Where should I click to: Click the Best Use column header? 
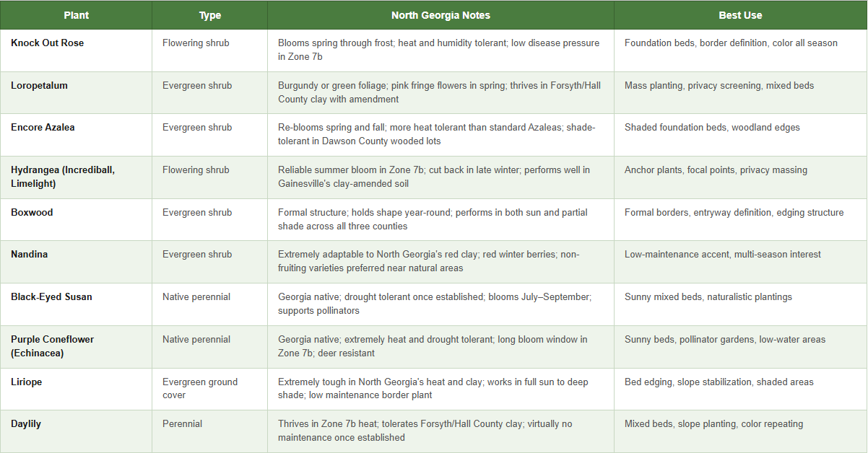tap(740, 15)
